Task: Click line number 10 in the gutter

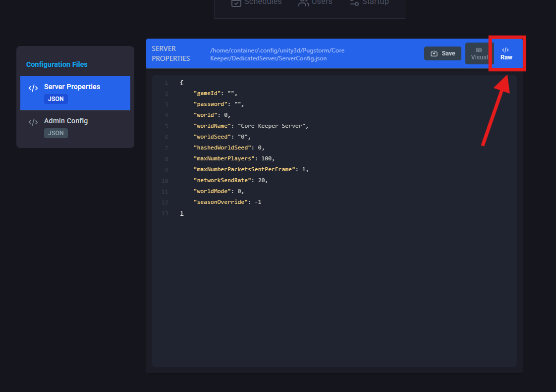Action: (165, 181)
